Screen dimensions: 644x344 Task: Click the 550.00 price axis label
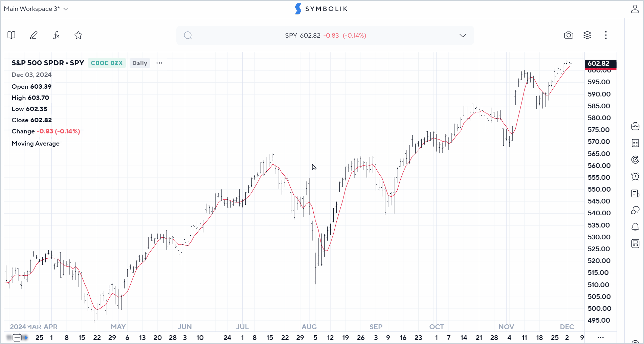[x=599, y=189]
